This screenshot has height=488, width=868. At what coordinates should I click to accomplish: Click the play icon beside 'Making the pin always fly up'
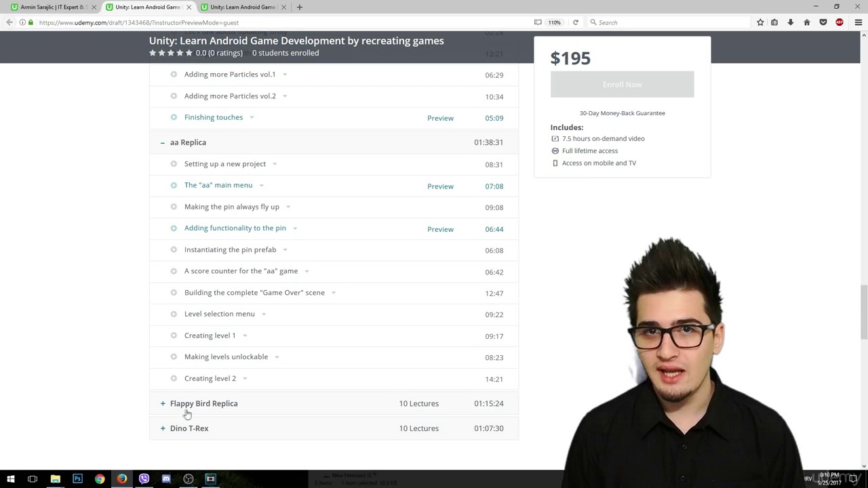[x=174, y=207]
